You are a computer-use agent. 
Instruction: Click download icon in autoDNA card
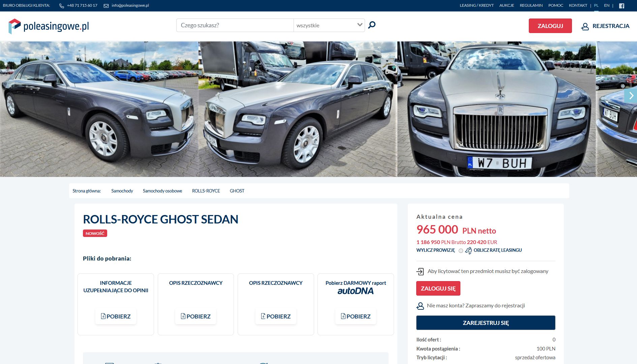[x=343, y=316]
